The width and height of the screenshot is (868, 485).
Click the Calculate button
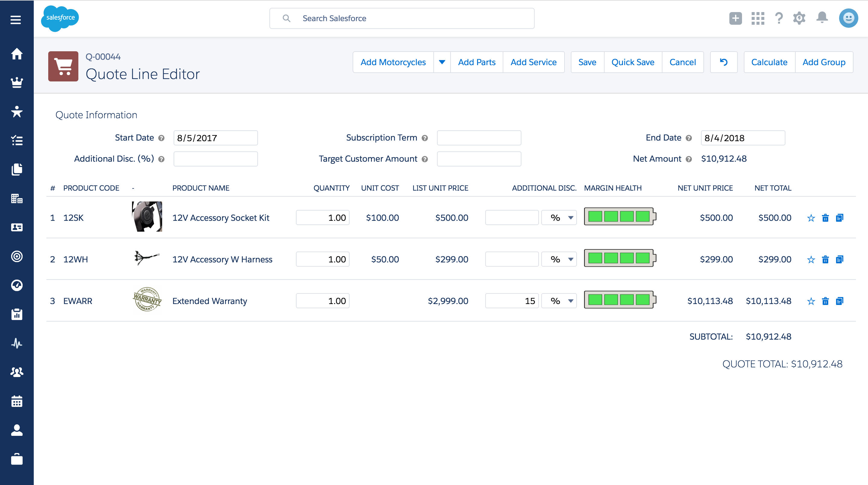click(769, 62)
